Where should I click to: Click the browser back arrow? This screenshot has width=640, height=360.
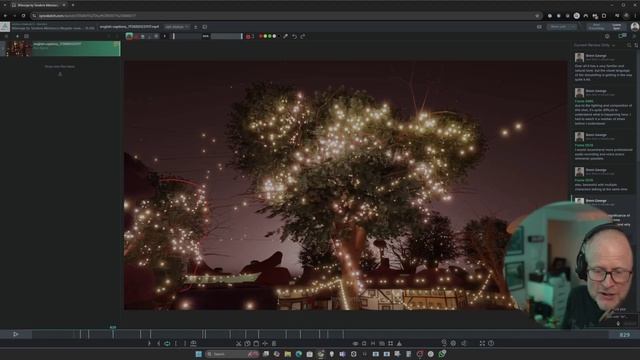(5, 16)
